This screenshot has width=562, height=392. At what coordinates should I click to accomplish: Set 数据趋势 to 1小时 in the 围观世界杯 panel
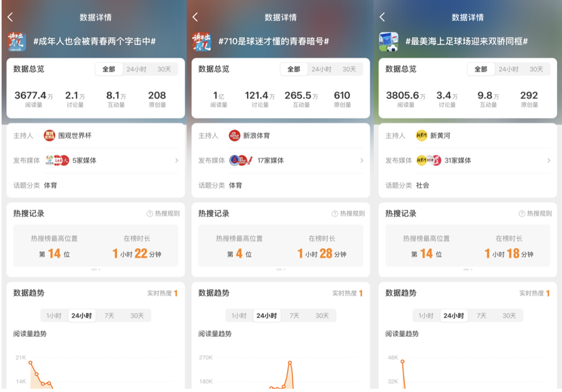pos(54,315)
